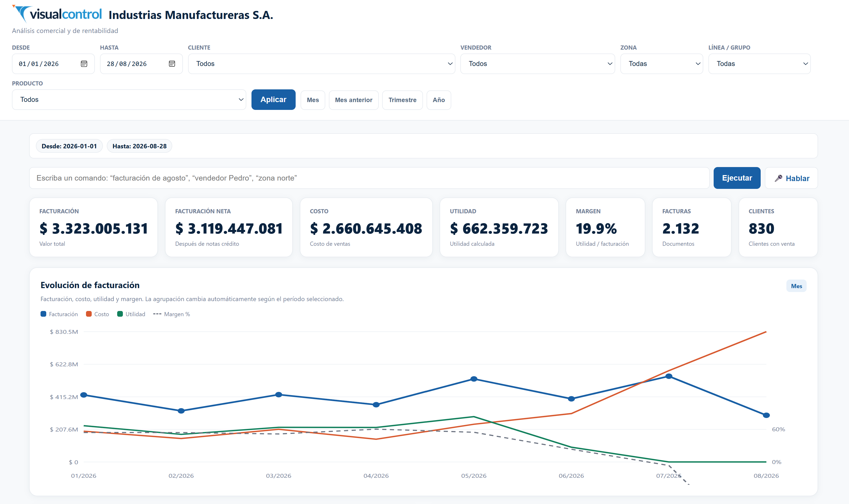Click the $ 830.5M axis label
The image size is (849, 504).
pos(64,332)
